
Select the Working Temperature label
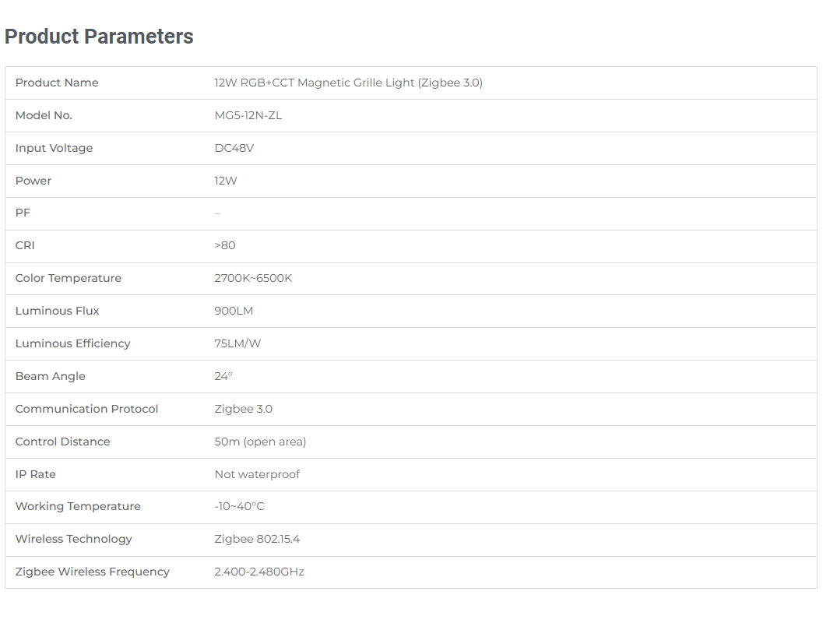(x=78, y=506)
